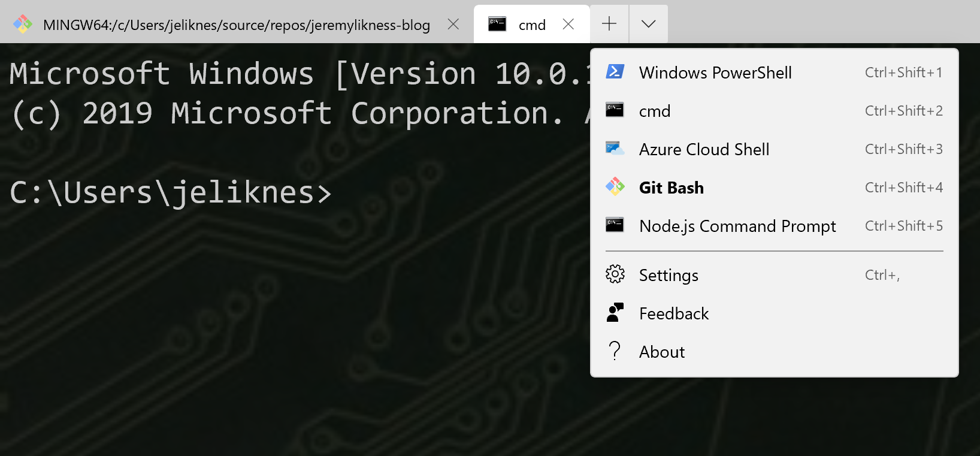Open Node.js Command Prompt profile
Image resolution: width=980 pixels, height=456 pixels.
[x=775, y=225]
